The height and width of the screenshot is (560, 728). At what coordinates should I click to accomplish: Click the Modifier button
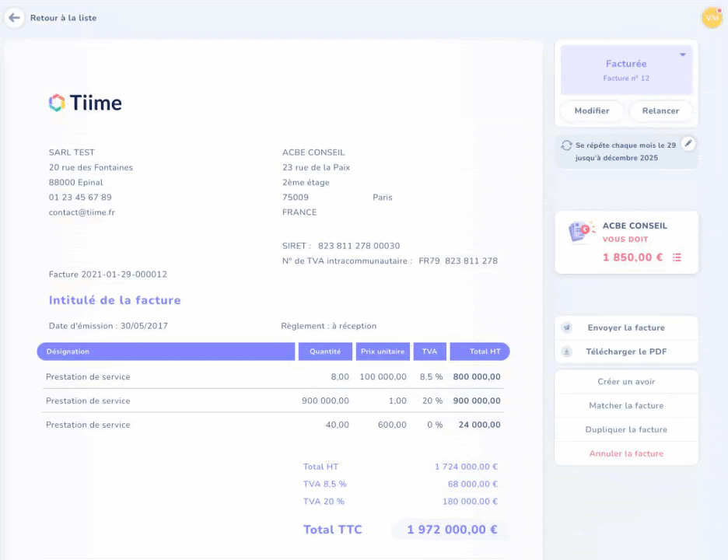tap(591, 111)
